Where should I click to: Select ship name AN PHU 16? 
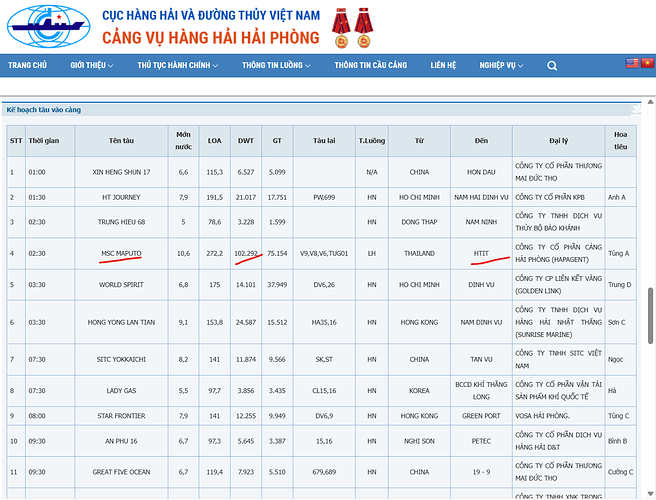tap(121, 441)
